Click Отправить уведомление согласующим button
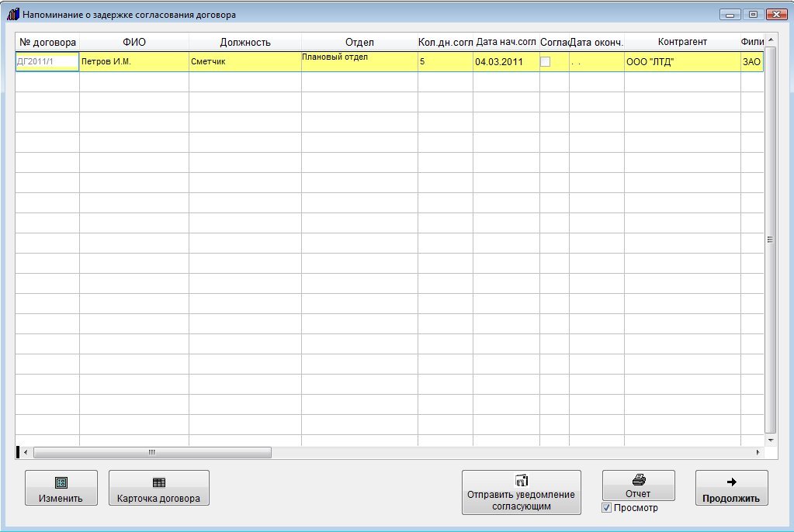794x532 pixels. tap(521, 492)
